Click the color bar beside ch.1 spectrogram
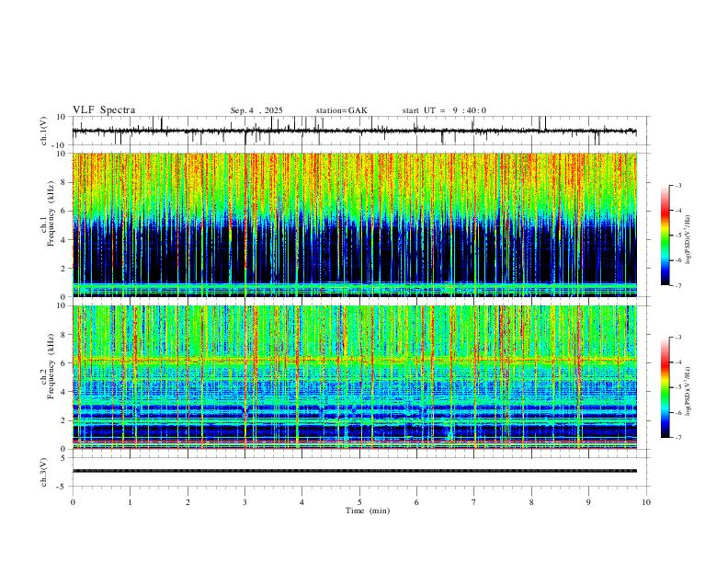The width and height of the screenshot is (728, 563). 665,236
